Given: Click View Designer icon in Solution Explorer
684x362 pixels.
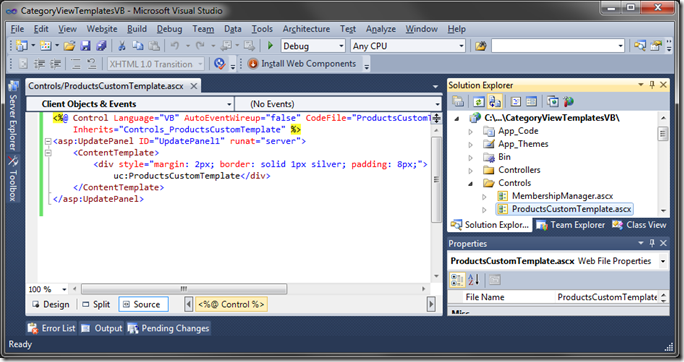Looking at the screenshot, I should coord(531,102).
